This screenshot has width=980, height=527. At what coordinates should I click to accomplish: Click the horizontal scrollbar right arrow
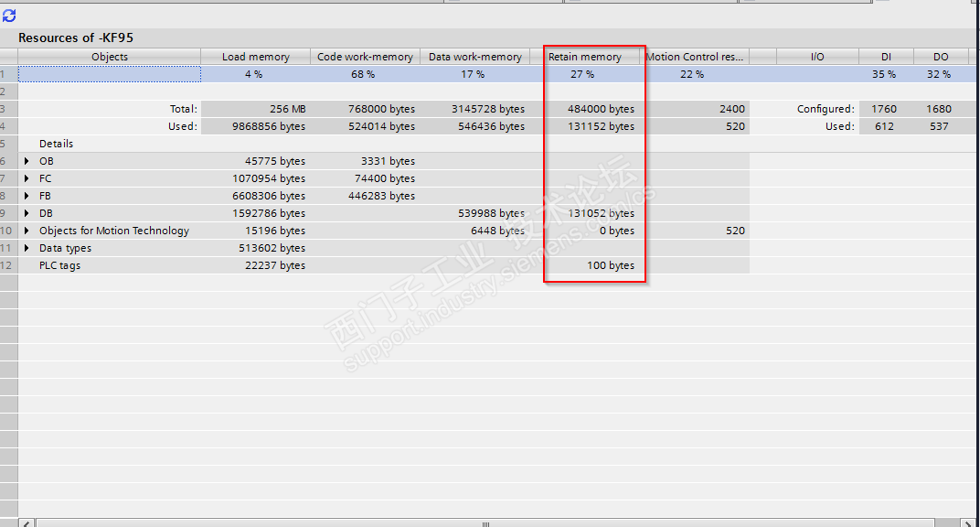[965, 522]
